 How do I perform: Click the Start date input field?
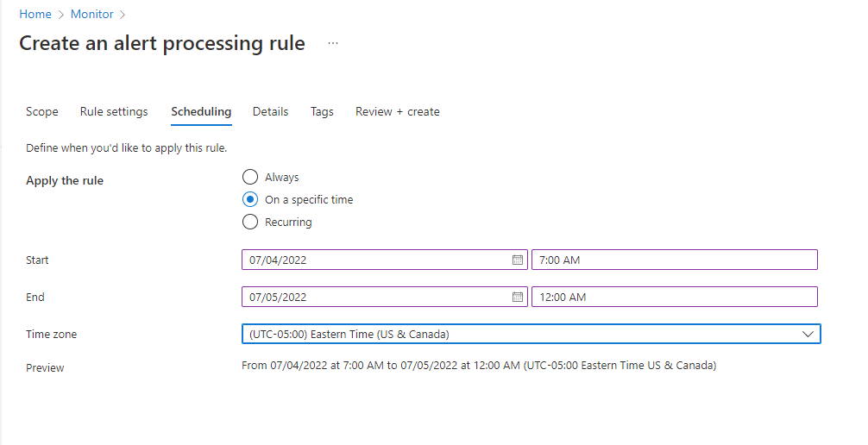pyautogui.click(x=375, y=260)
